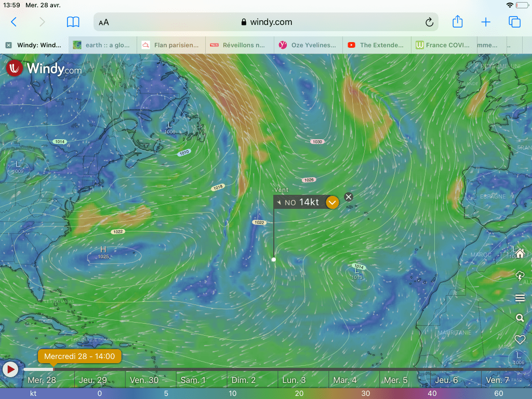Tap the kt unit on wind legend
This screenshot has height=399, width=532.
click(x=33, y=394)
